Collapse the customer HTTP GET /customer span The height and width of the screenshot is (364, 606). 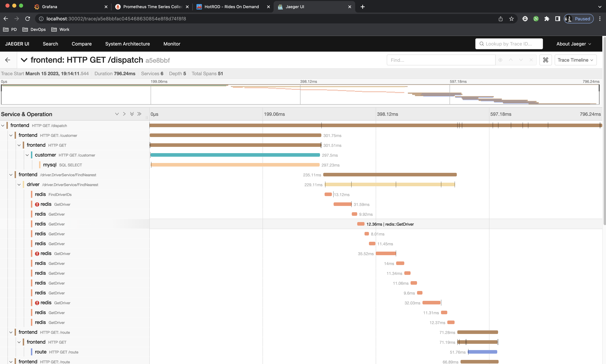27,155
